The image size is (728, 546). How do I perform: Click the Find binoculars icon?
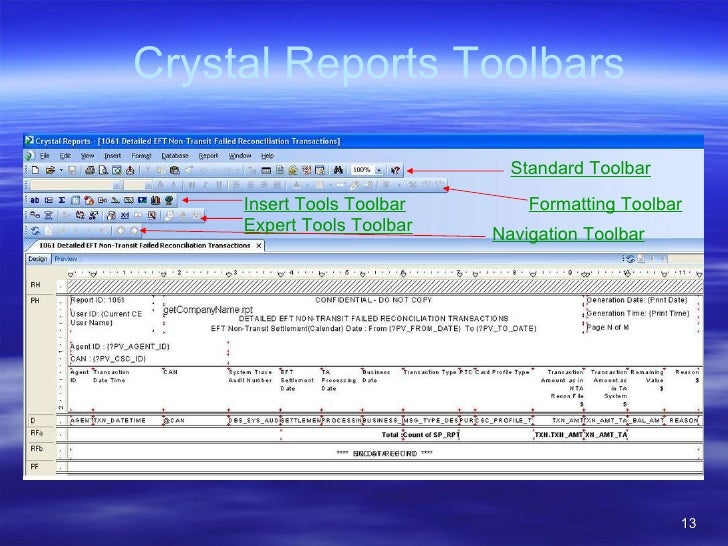[x=338, y=170]
